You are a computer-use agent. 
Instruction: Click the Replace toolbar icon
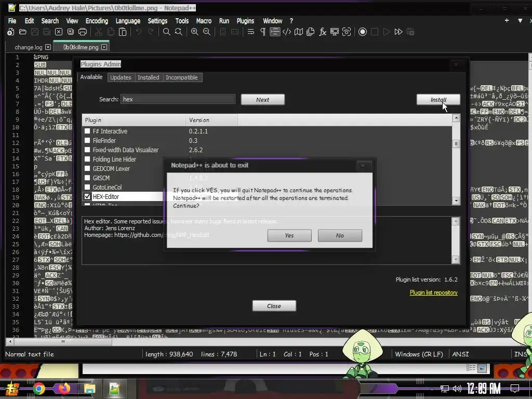pyautogui.click(x=179, y=32)
